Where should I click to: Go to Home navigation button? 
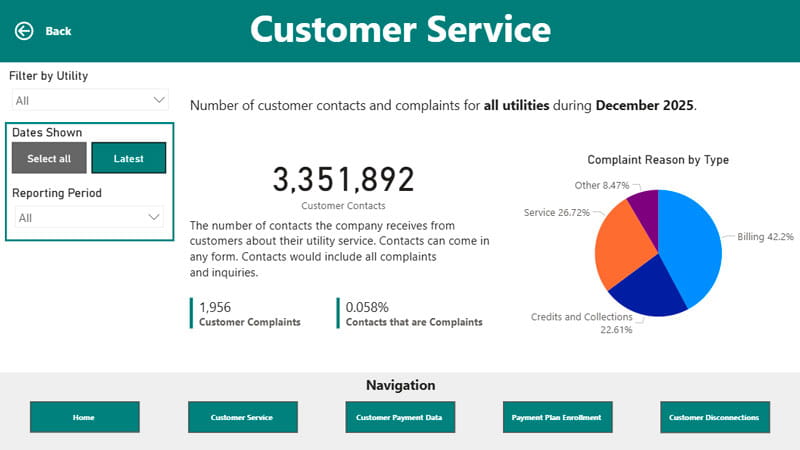coord(85,417)
